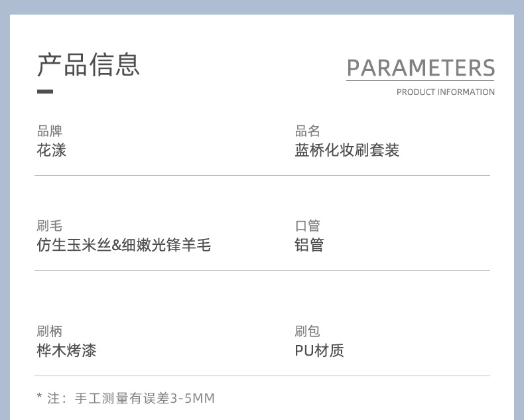Click the underline beneath PARAMETERS

[421, 81]
